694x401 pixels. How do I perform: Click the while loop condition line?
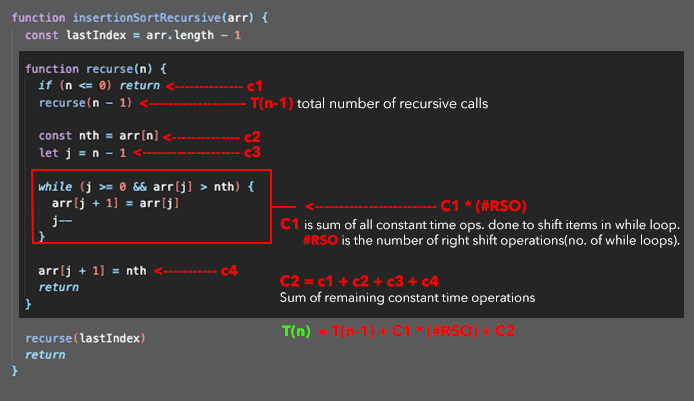click(146, 186)
